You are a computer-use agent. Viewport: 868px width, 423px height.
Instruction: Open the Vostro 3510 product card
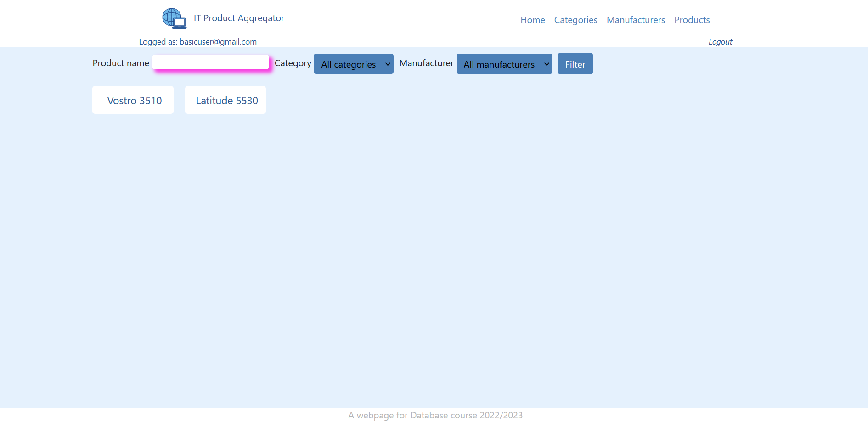pos(133,100)
